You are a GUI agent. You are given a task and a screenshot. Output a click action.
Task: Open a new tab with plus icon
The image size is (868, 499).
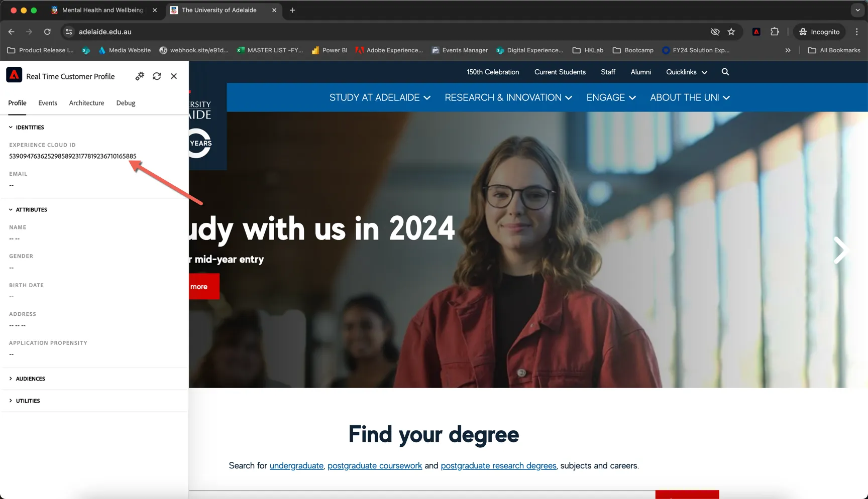coord(292,10)
